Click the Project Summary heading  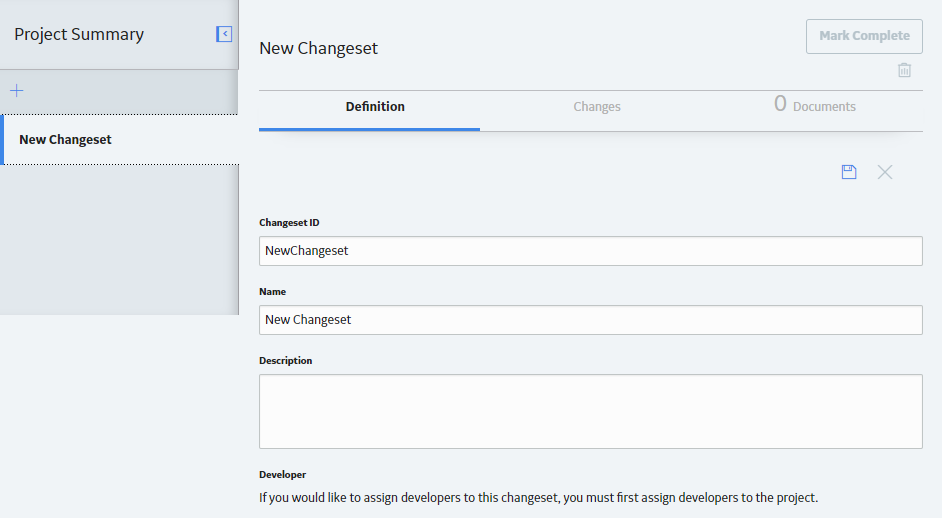point(79,34)
